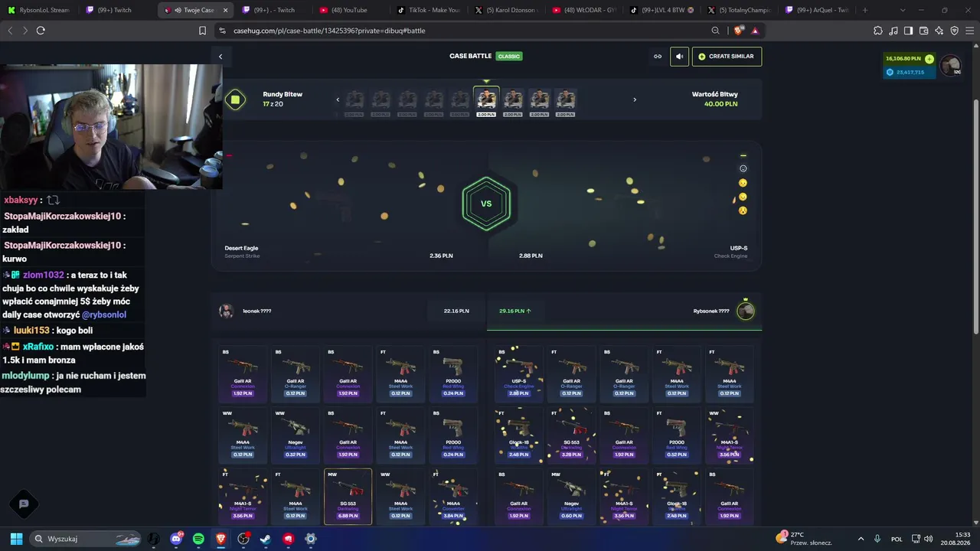This screenshot has height=551, width=980.
Task: Open the USP-S Check Engine 2.88 PLN card
Action: (x=519, y=374)
